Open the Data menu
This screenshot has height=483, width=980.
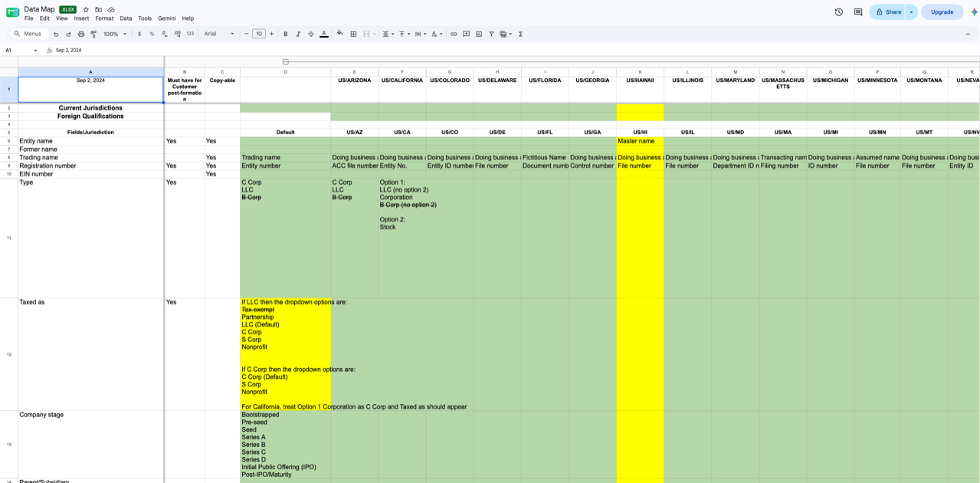pos(126,18)
